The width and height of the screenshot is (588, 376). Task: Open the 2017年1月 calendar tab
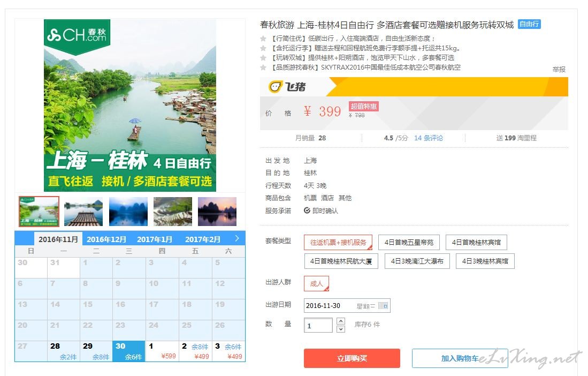tap(155, 239)
